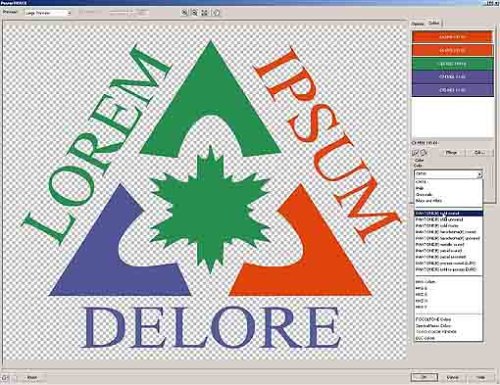Click the Cancel button

point(453,377)
